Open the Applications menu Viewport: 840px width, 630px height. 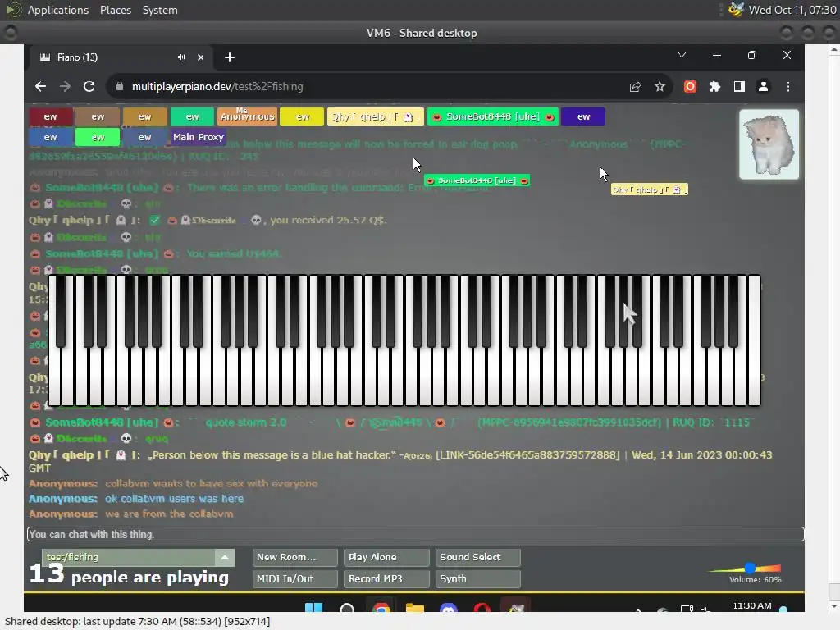(x=58, y=10)
